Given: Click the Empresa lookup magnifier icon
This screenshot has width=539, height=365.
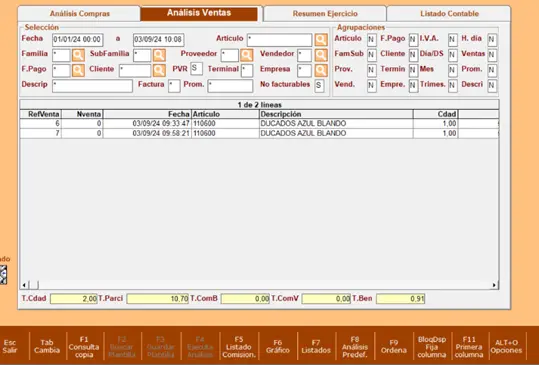Looking at the screenshot, I should (x=321, y=70).
